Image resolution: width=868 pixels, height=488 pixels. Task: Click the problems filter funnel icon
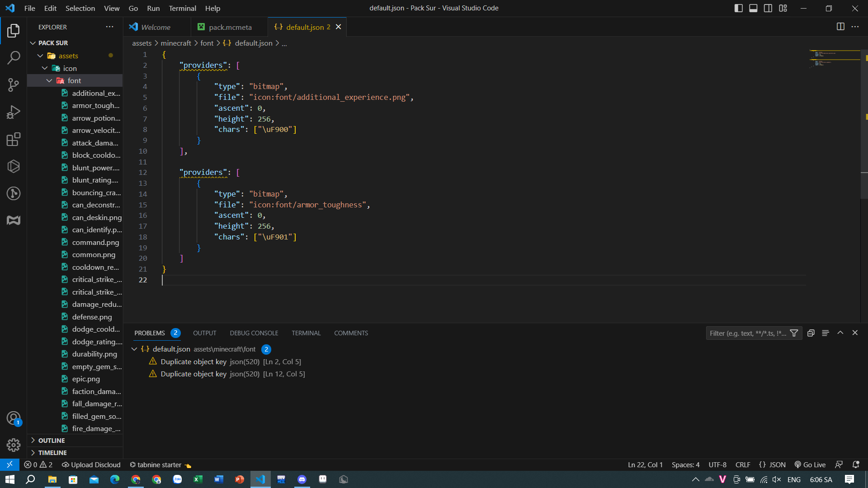tap(794, 333)
